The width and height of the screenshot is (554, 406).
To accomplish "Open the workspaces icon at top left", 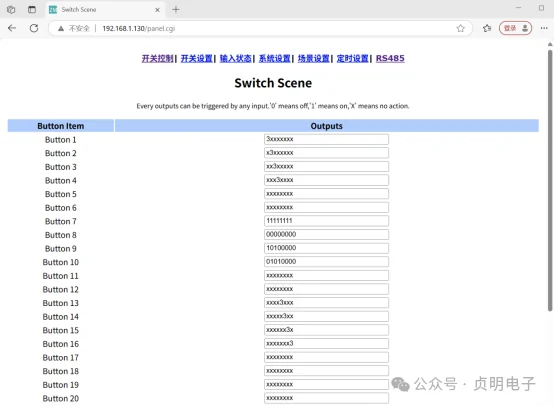I will pyautogui.click(x=11, y=10).
